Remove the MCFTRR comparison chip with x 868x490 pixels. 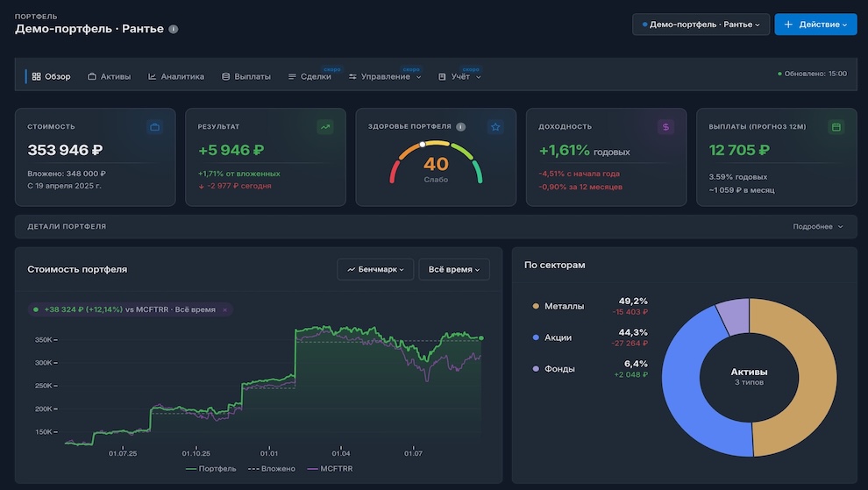[224, 310]
